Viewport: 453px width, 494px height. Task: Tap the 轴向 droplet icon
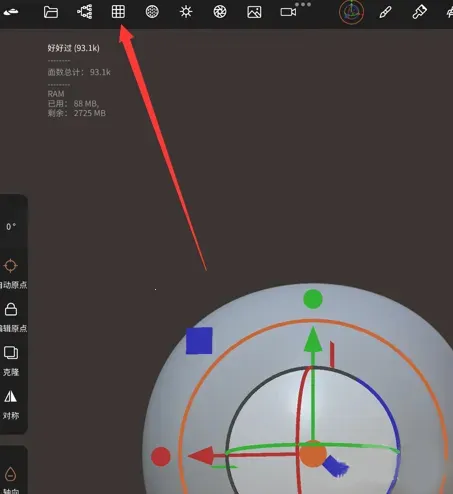coord(11,473)
